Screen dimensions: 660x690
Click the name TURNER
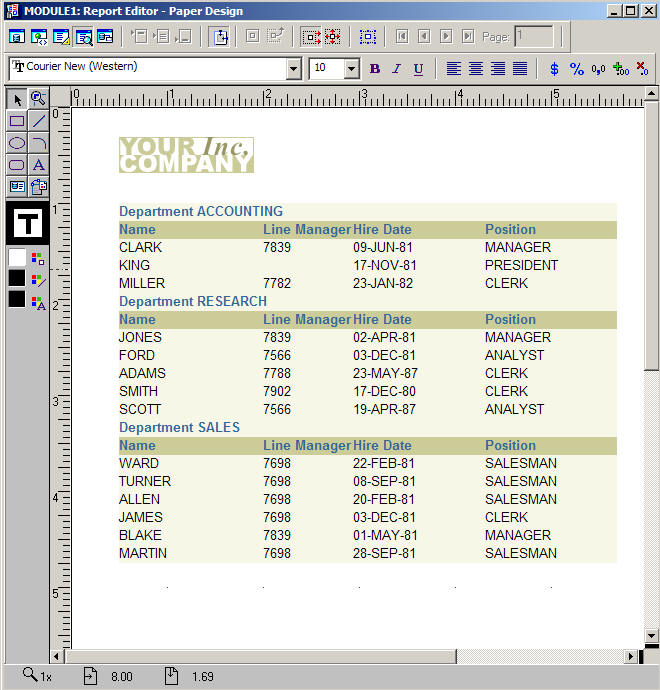point(145,481)
